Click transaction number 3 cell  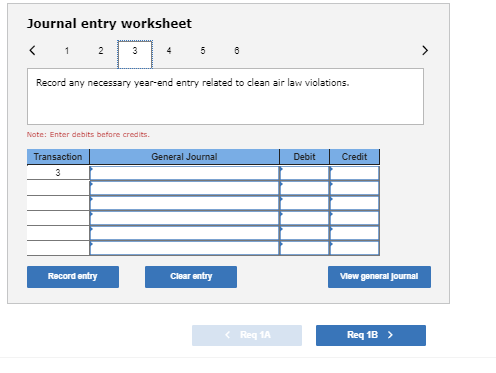(x=58, y=173)
